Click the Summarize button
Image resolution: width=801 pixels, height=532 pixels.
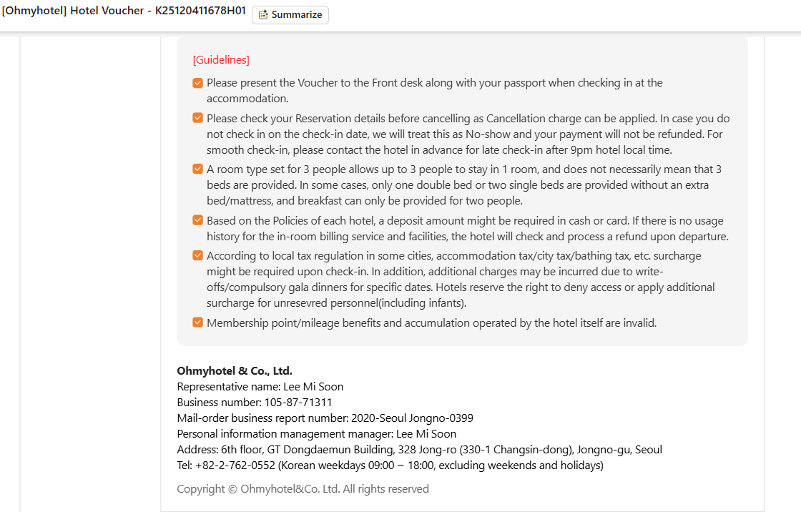coord(290,15)
